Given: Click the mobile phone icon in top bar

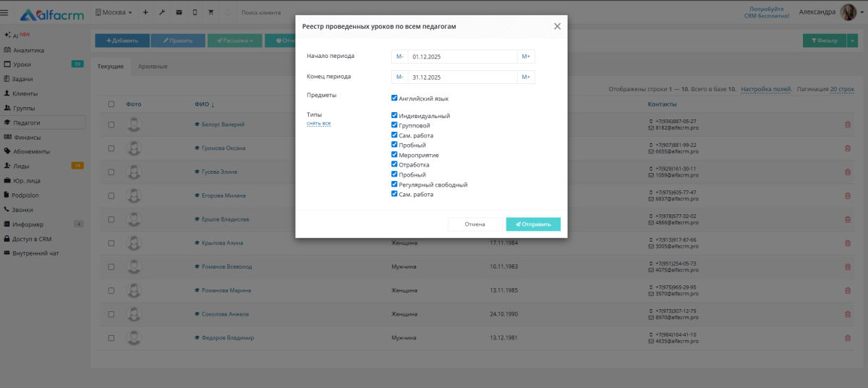Looking at the screenshot, I should click(195, 12).
